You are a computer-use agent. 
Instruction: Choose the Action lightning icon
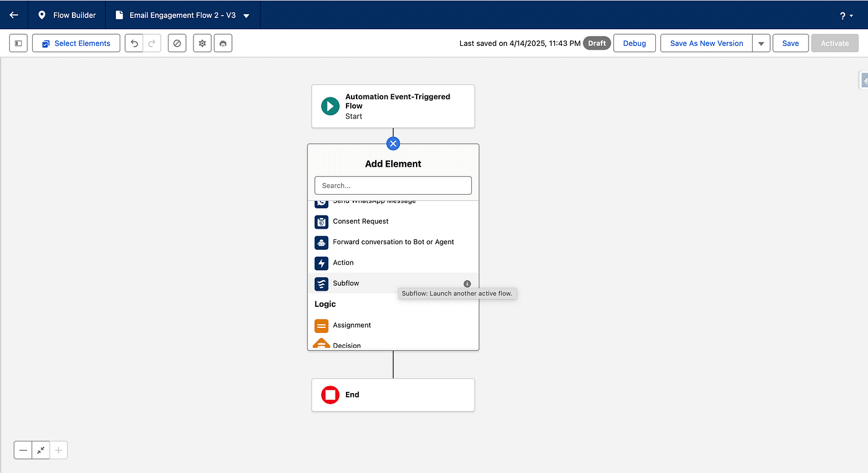[x=321, y=263]
